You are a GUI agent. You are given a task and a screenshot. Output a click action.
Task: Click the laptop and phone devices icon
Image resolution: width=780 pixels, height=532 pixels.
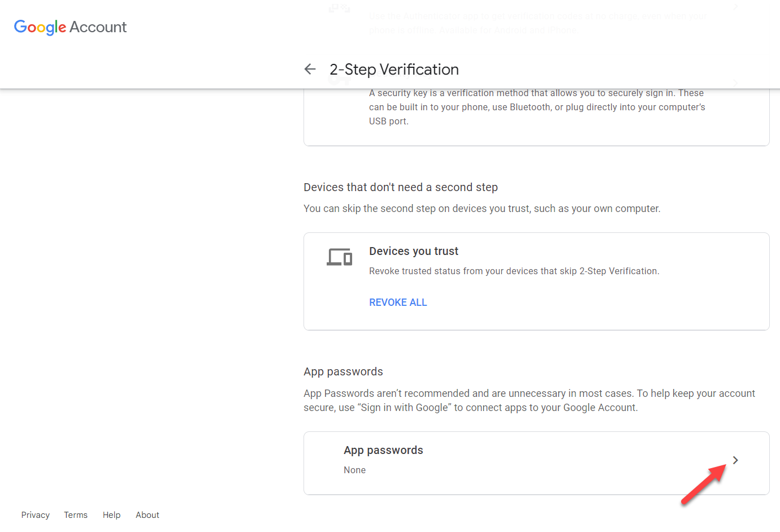click(339, 257)
